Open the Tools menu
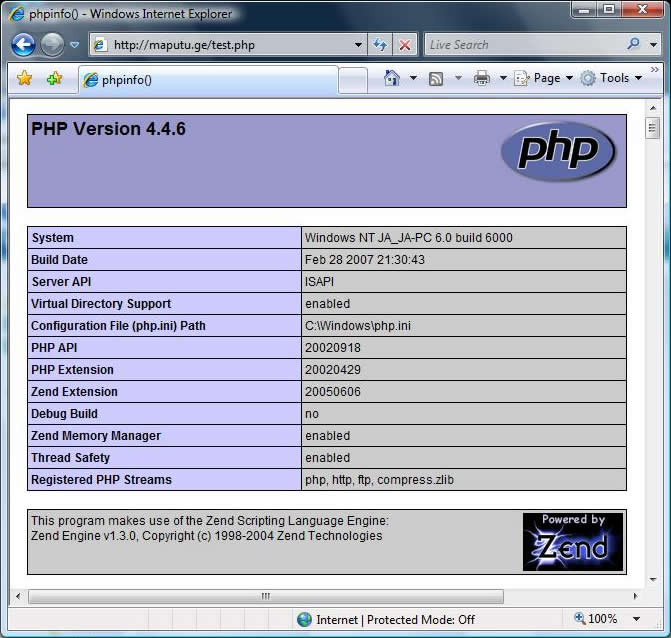Viewport: 671px width, 638px height. (612, 78)
